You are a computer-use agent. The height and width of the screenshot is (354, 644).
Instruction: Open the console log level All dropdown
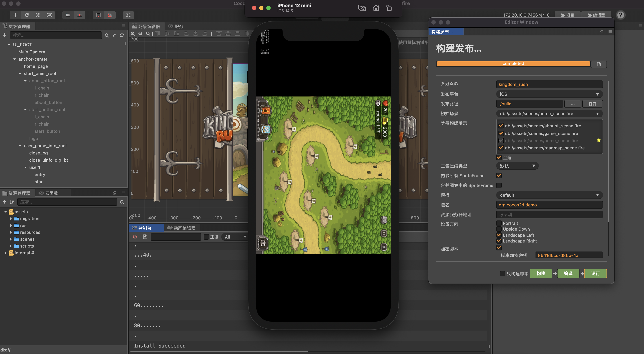235,237
